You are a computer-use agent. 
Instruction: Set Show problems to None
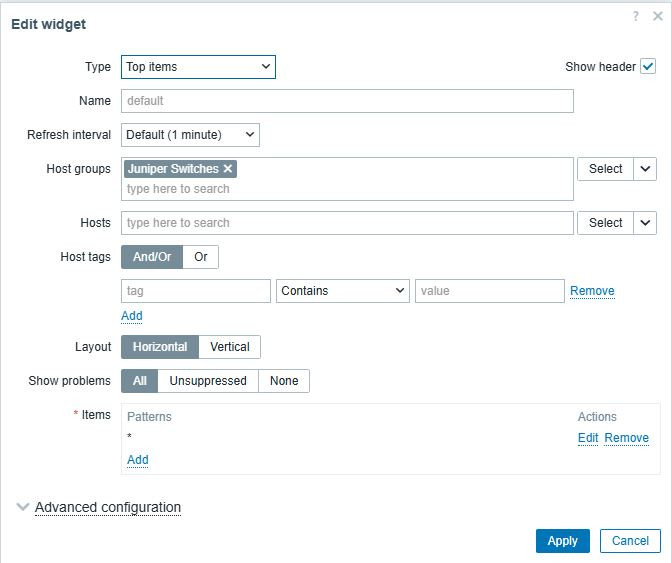(284, 381)
